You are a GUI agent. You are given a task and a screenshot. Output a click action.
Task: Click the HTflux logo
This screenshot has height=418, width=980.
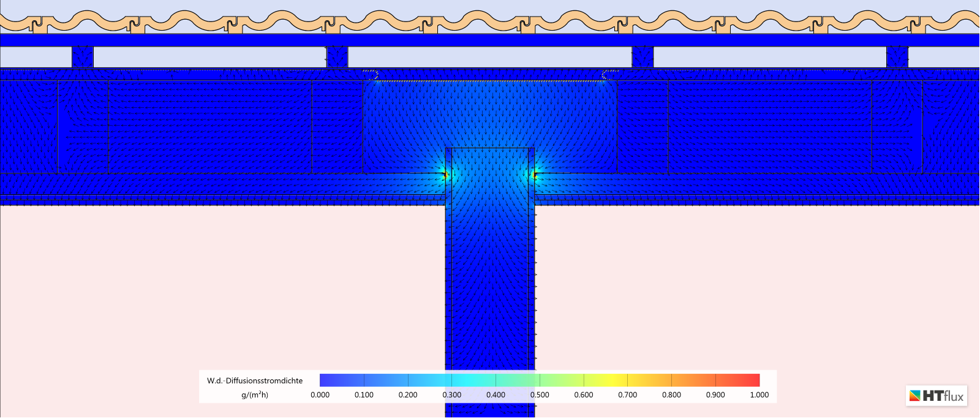pos(936,396)
